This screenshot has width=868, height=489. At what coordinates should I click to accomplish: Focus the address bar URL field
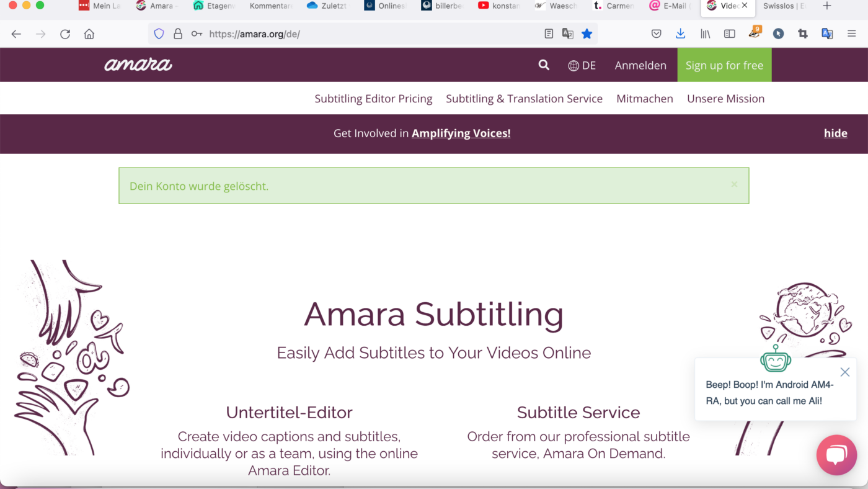374,34
